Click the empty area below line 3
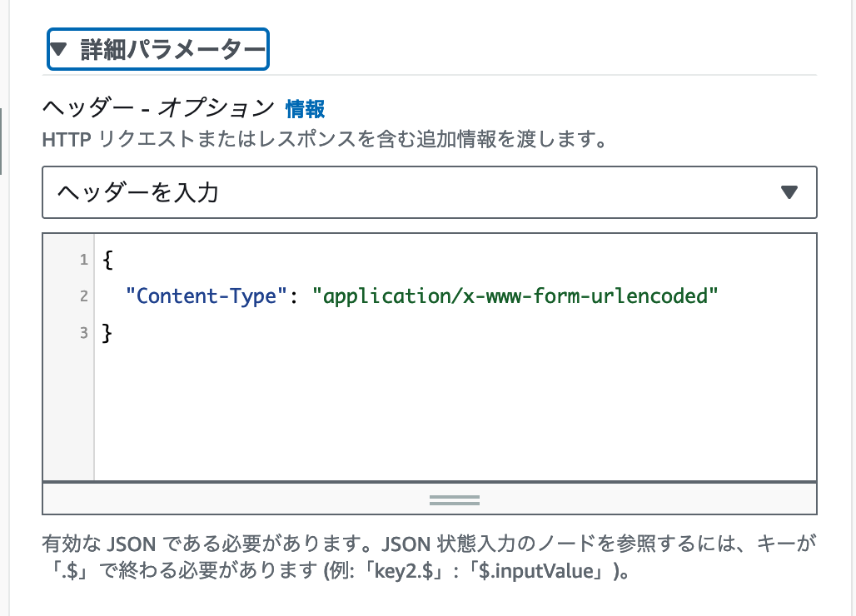Viewport: 856px width, 616px height. pyautogui.click(x=416, y=416)
